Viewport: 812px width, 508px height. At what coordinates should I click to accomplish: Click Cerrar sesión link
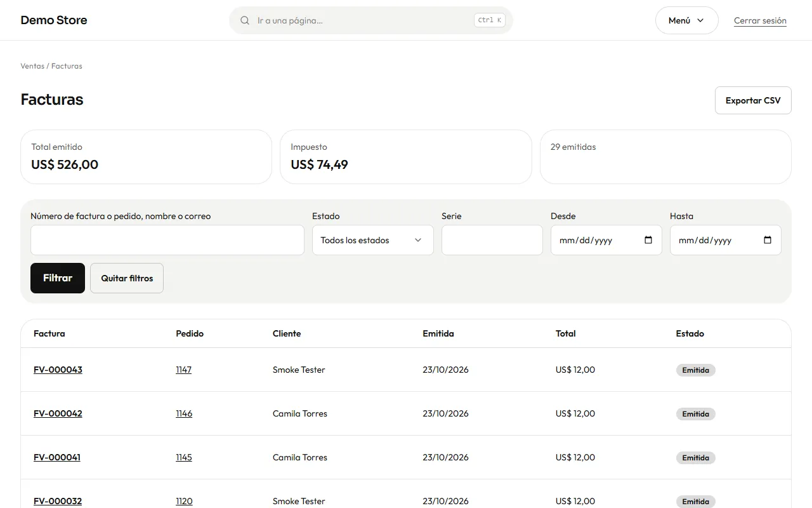[760, 20]
